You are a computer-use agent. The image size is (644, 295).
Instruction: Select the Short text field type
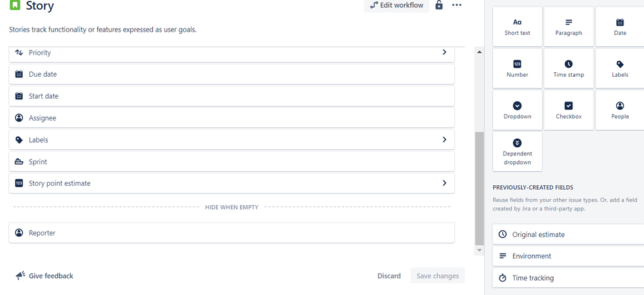[x=517, y=26]
